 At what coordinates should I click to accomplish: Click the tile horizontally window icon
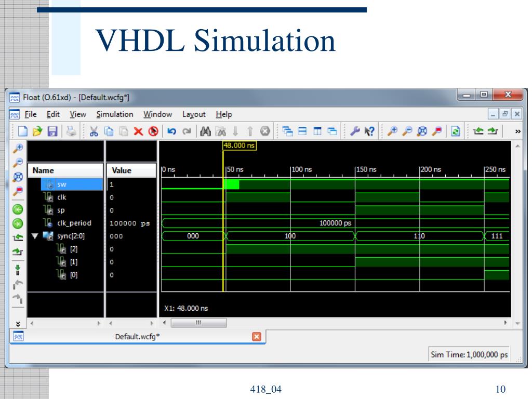[302, 131]
